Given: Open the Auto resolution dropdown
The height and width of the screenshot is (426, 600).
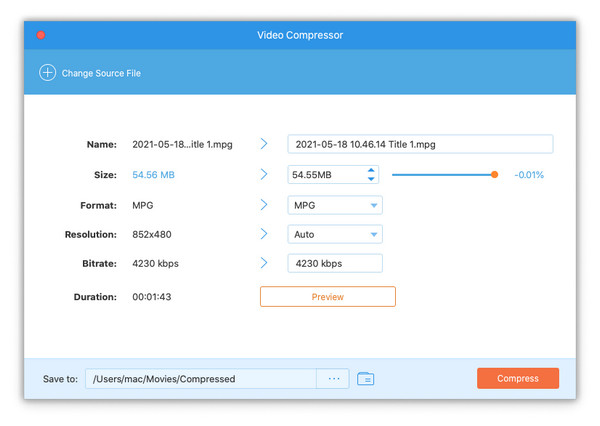Looking at the screenshot, I should (335, 234).
